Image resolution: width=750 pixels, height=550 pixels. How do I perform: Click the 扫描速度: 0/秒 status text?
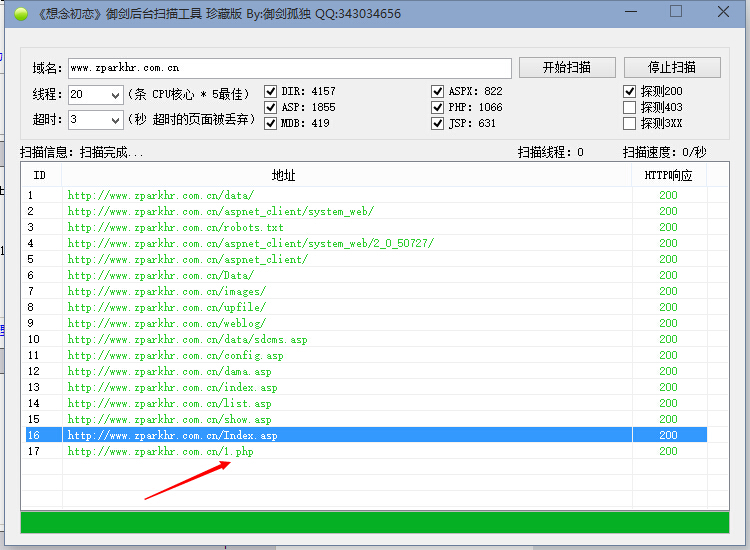(x=664, y=153)
